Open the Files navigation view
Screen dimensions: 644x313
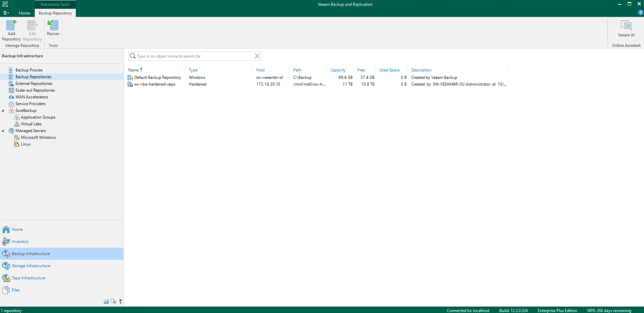[x=62, y=290]
